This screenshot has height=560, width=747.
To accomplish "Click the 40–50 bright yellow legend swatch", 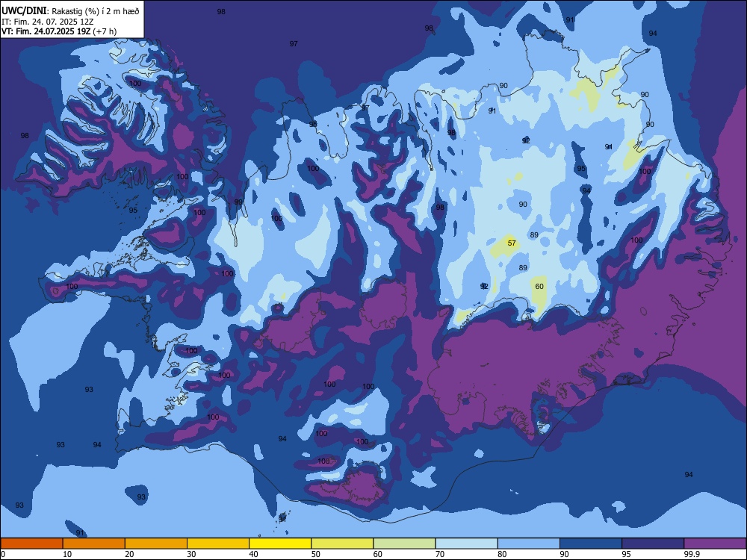I will (280, 544).
